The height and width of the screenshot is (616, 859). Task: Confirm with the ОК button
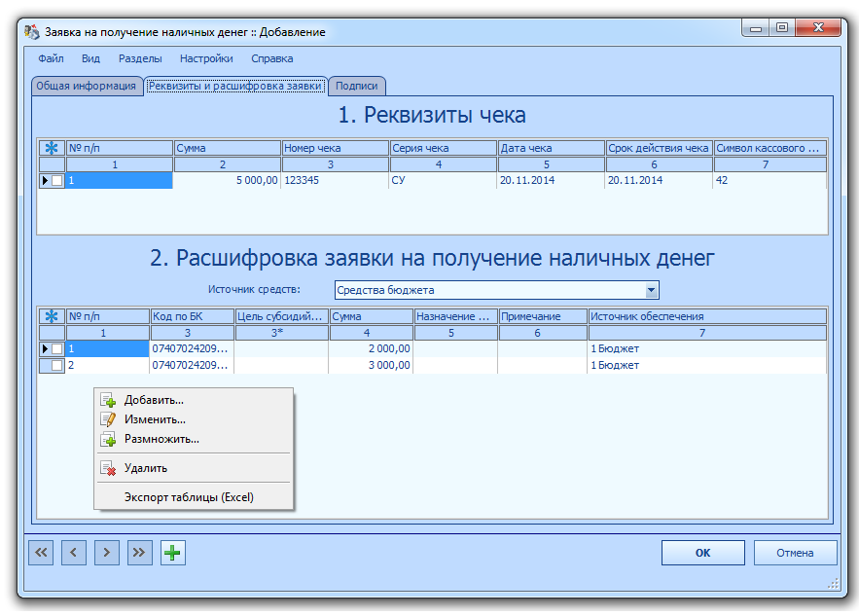tap(703, 553)
